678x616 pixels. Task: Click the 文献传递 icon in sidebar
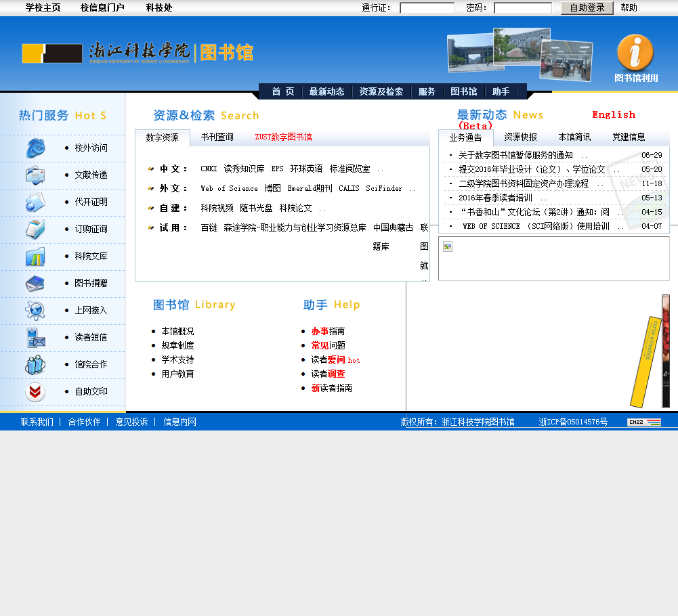coord(35,175)
